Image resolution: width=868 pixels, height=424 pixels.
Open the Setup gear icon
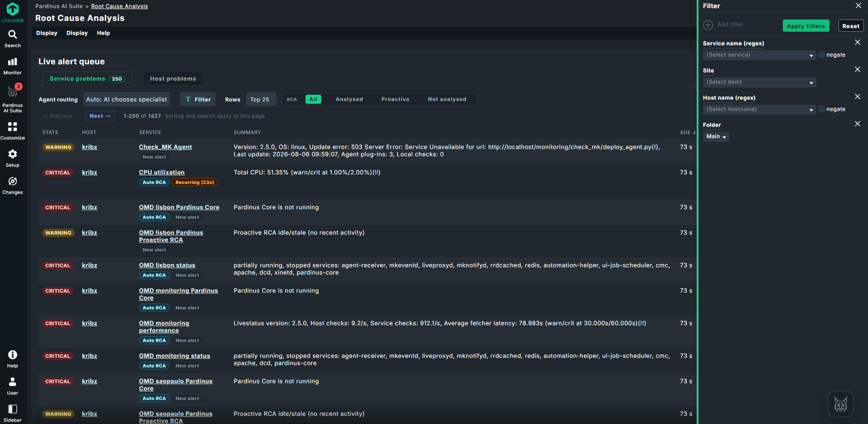[13, 154]
